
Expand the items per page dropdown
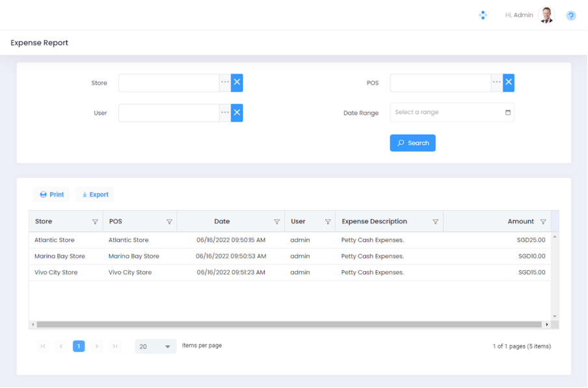[x=167, y=346]
